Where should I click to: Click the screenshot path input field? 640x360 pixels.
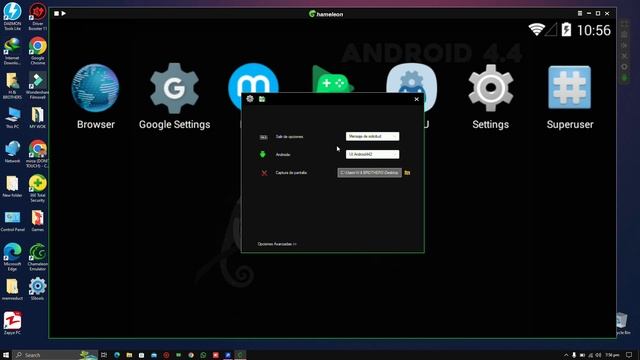[369, 173]
